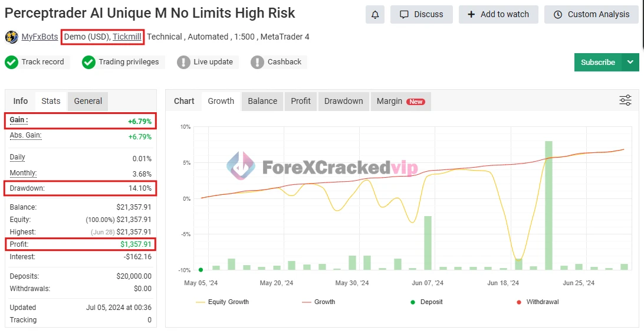Click the Updated date Jul 05, 2024
Screen dimensions: 644x333
[119, 308]
